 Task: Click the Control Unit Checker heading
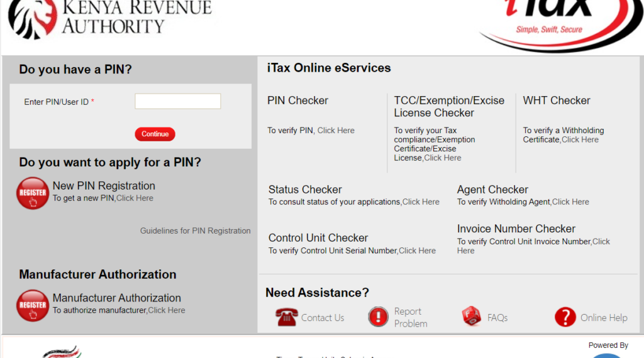pyautogui.click(x=318, y=238)
